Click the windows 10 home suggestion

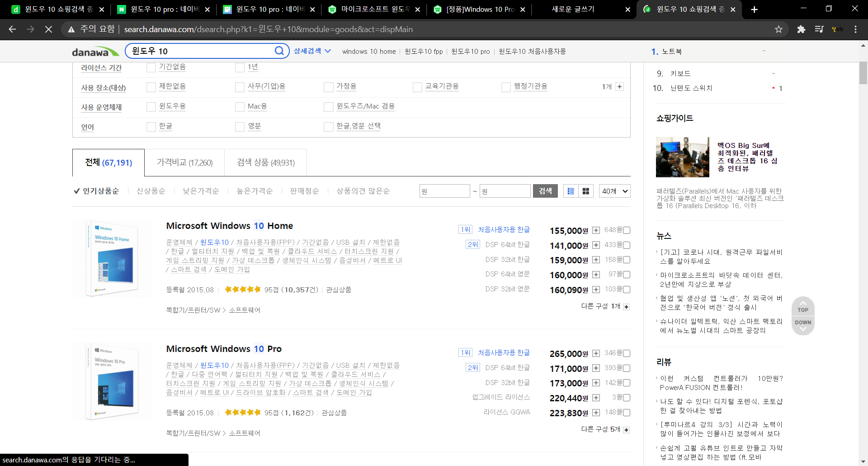click(369, 52)
